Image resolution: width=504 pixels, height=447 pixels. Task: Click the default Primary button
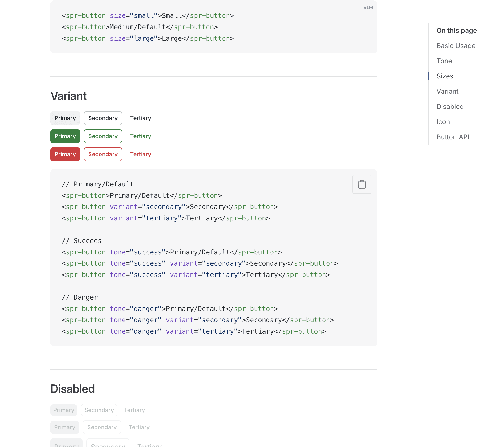point(65,118)
